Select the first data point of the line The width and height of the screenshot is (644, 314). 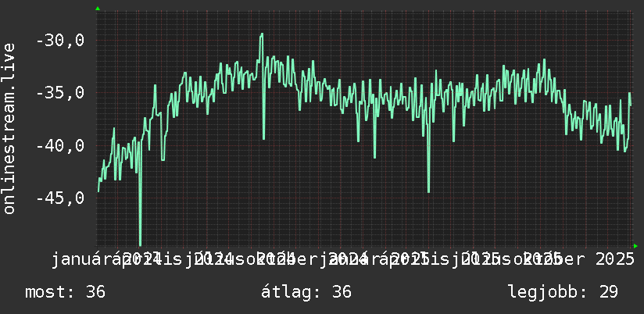pyautogui.click(x=98, y=191)
